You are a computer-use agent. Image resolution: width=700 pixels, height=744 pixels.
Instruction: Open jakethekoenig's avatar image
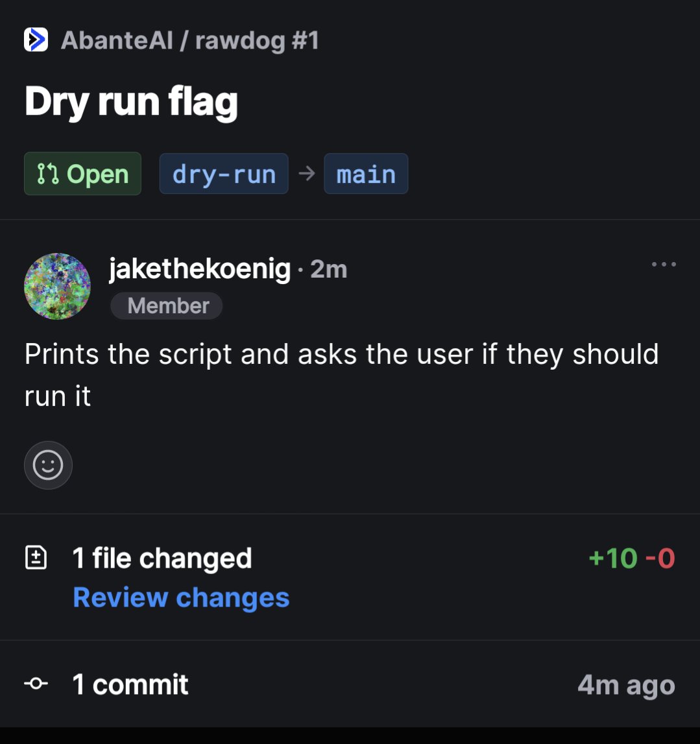58,286
